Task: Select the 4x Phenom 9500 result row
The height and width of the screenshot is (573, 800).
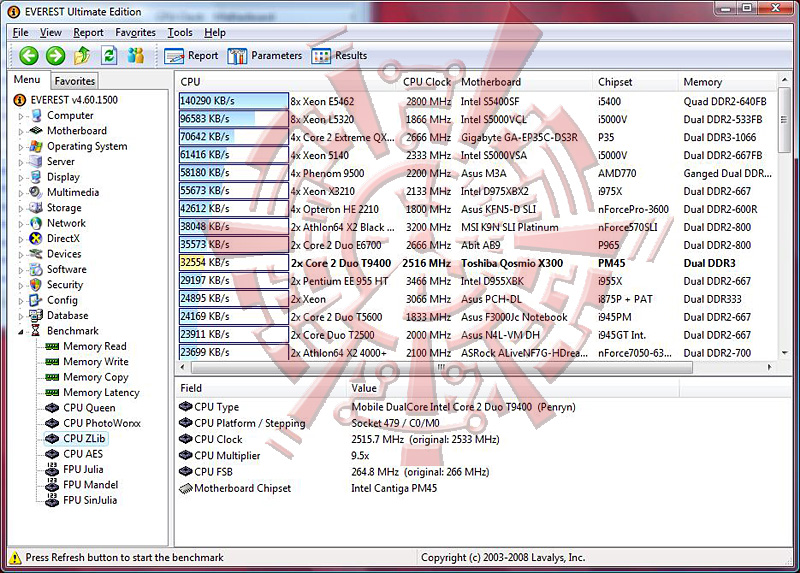Action: click(x=477, y=173)
